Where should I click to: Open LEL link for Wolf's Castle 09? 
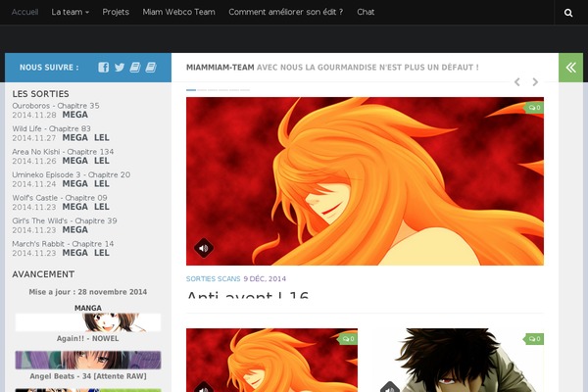click(x=102, y=207)
